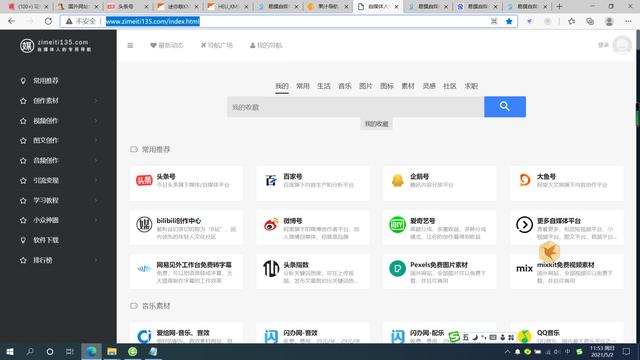Open the QQ音乐 card
Viewport: 640px width, 360px height.
(567, 333)
